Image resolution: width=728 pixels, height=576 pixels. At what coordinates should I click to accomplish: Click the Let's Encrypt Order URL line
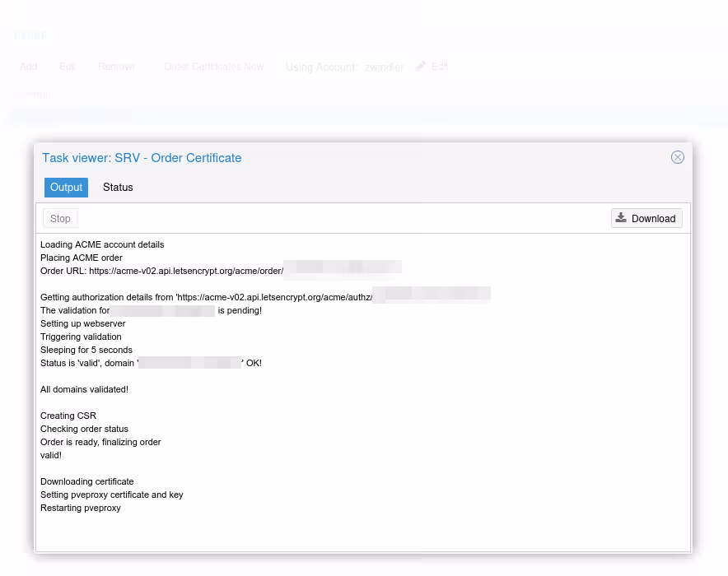click(161, 271)
